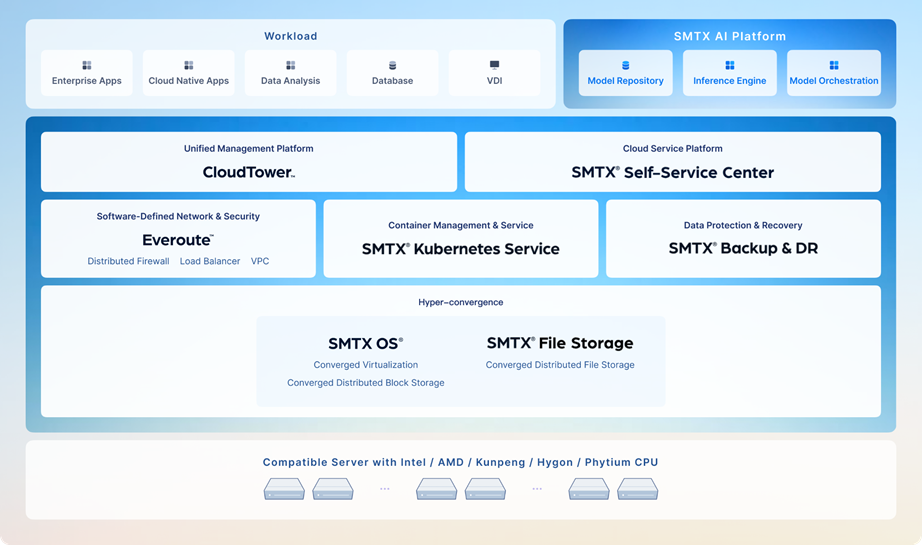This screenshot has width=922, height=545.
Task: Click the Enterprise Apps icon
Action: [87, 65]
